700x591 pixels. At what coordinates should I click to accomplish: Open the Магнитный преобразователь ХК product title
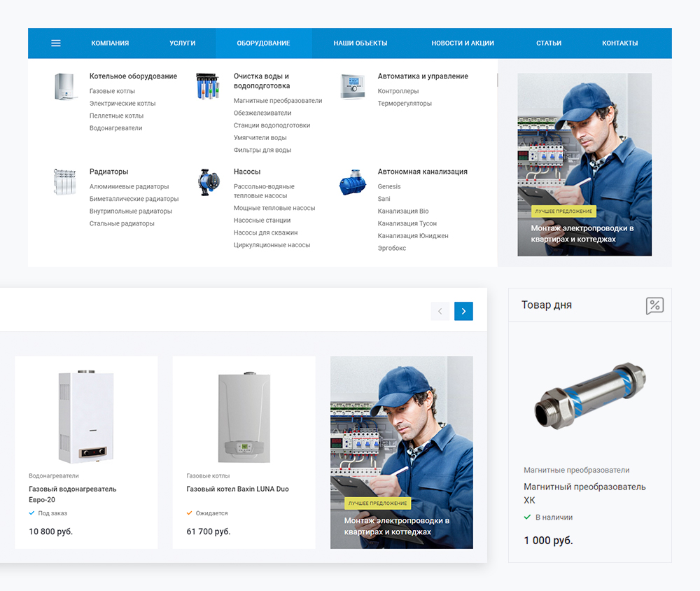[584, 493]
